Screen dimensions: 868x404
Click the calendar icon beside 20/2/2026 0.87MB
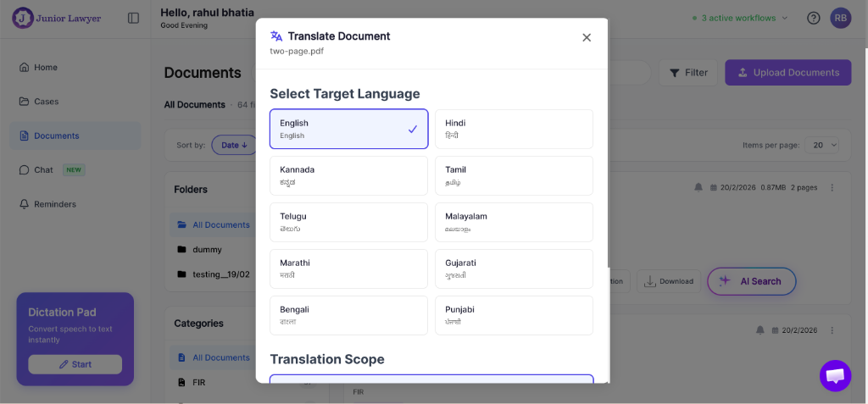point(714,188)
